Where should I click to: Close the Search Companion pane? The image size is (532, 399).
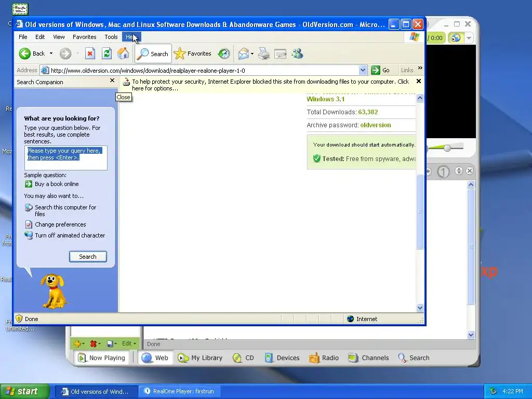point(112,81)
